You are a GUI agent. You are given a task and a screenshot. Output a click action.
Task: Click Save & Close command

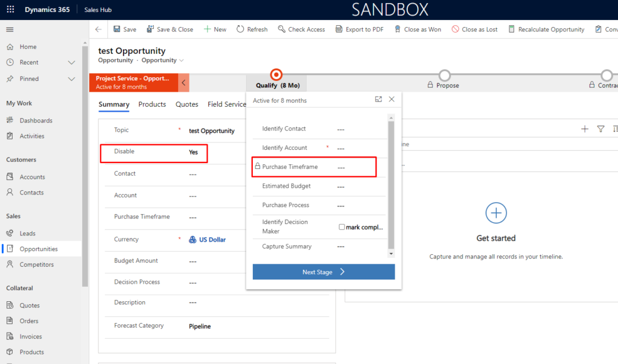tap(170, 29)
